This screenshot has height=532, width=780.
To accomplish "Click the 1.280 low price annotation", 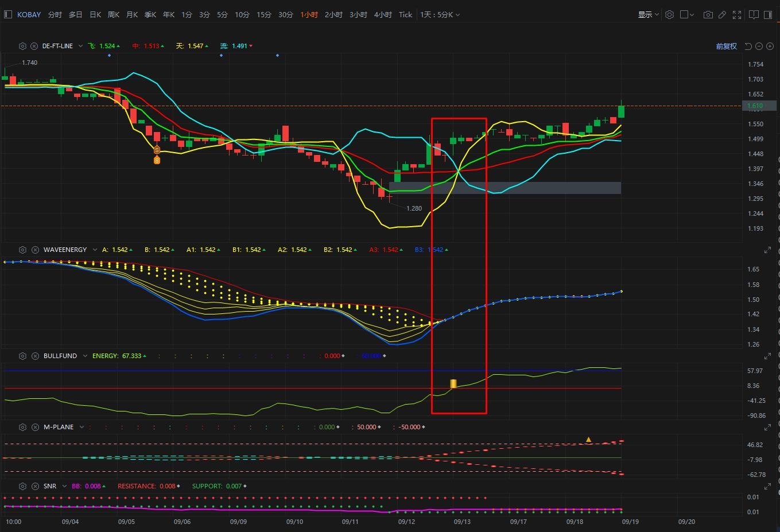I will [414, 208].
